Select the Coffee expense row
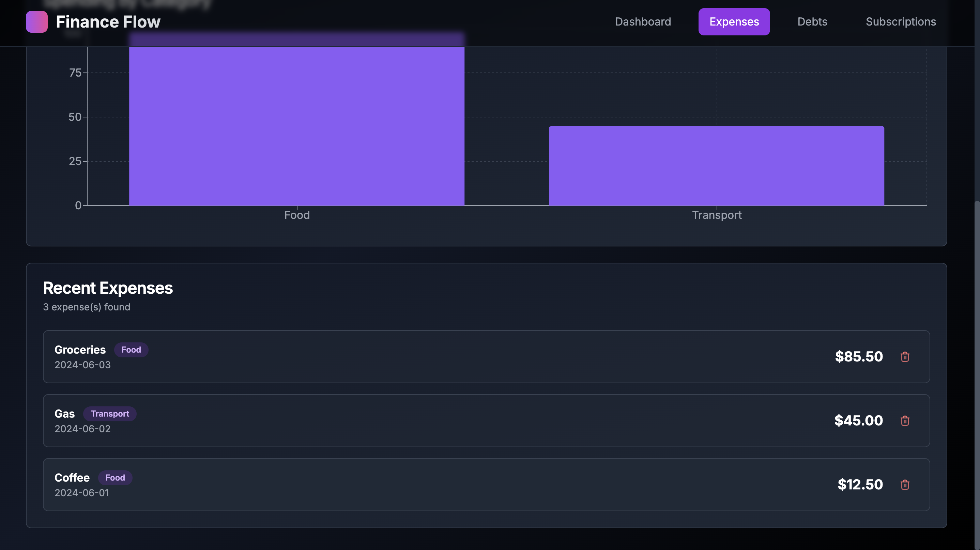This screenshot has height=550, width=980. point(457,484)
